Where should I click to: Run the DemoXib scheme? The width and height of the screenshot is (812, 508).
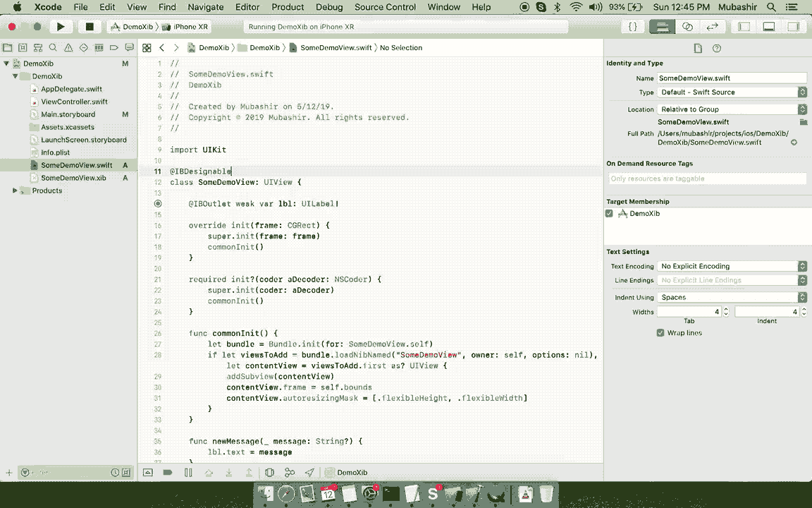pos(61,26)
